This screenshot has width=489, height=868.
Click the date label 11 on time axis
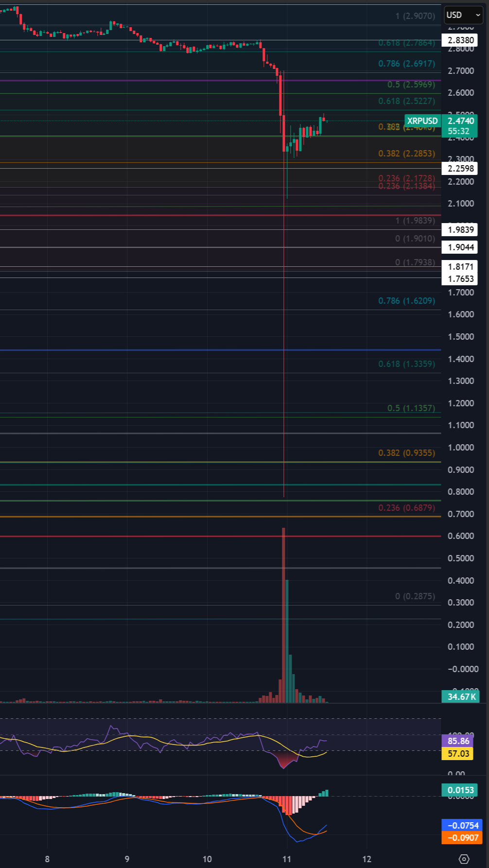pyautogui.click(x=287, y=859)
